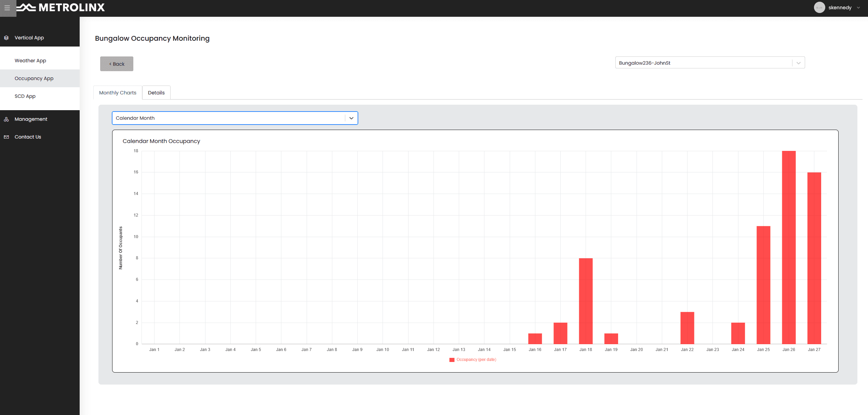The image size is (868, 415).
Task: Open the Bungalow236-JohnSt selector arrow
Action: coord(799,63)
